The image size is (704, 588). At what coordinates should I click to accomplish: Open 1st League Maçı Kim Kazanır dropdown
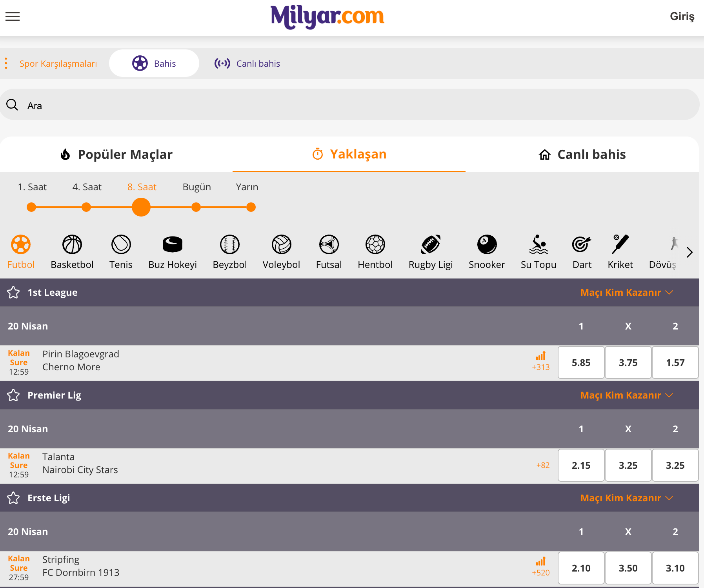tap(627, 292)
